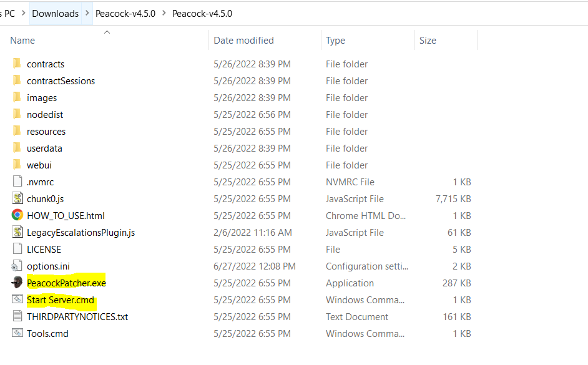Select the .nvmrc file

(18, 182)
